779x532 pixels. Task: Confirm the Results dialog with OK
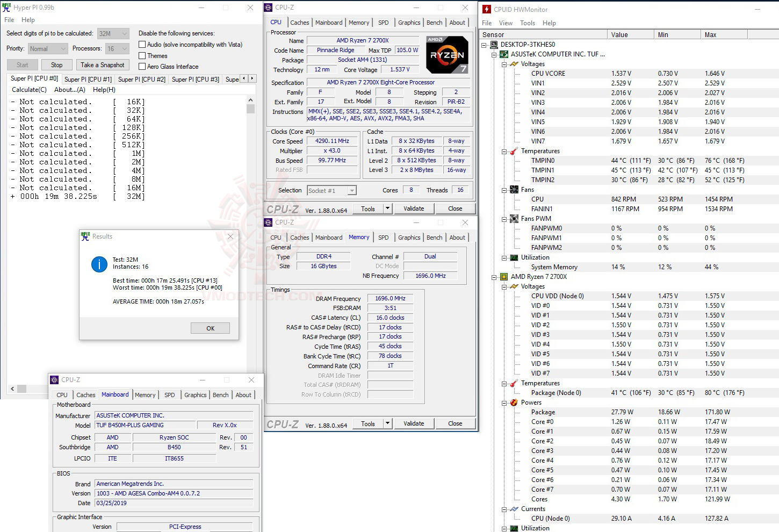(x=211, y=328)
